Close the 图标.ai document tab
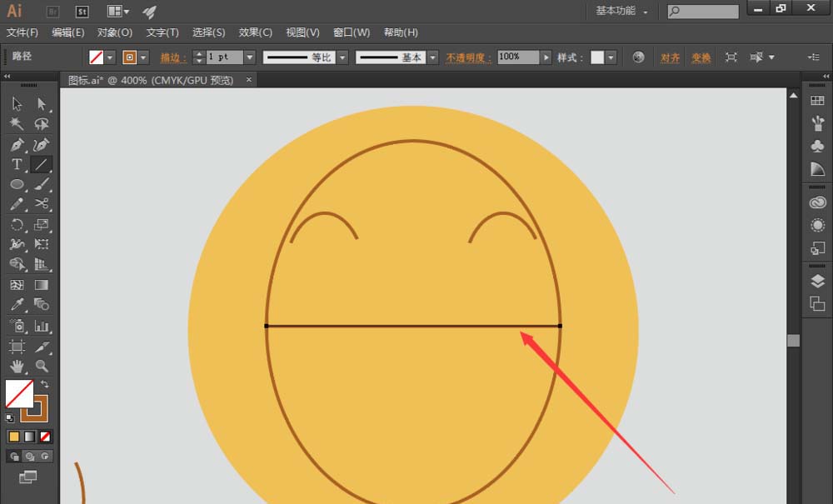 click(248, 80)
